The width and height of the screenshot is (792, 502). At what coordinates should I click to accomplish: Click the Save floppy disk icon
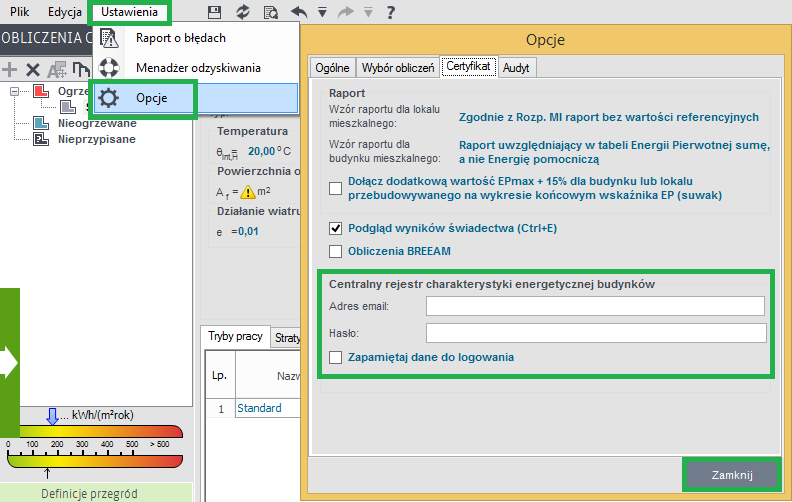click(x=215, y=12)
